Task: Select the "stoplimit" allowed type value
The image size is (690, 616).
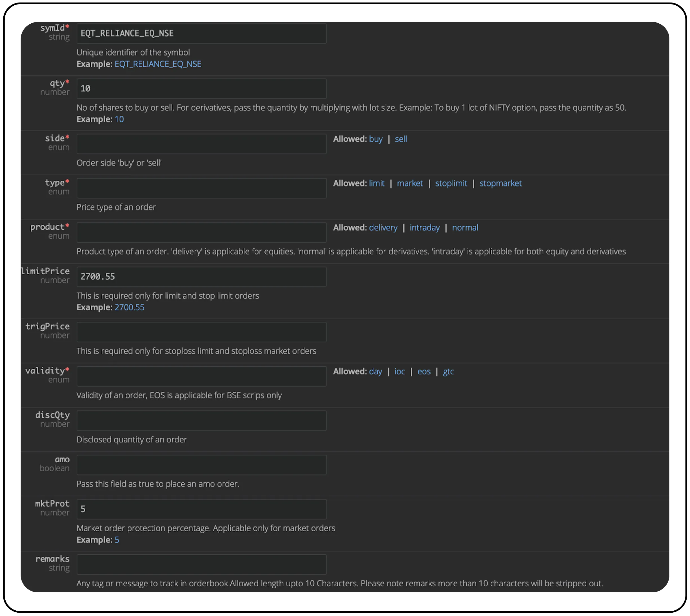Action: pos(451,183)
